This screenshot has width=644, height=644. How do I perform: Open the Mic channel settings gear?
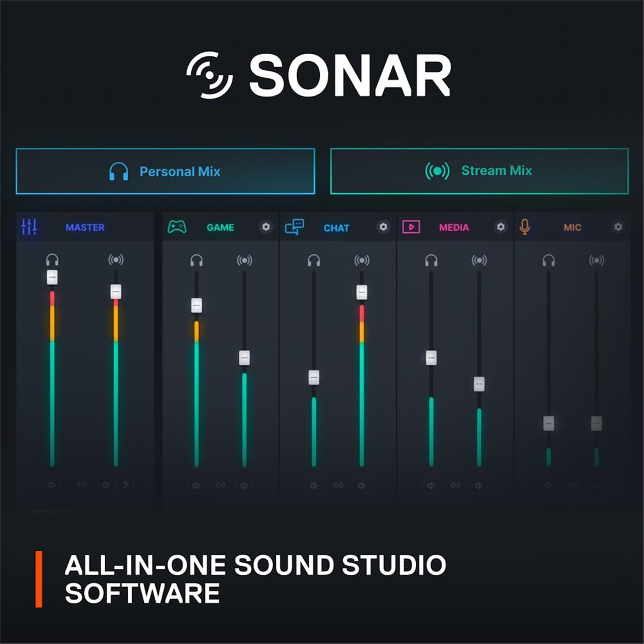(618, 228)
